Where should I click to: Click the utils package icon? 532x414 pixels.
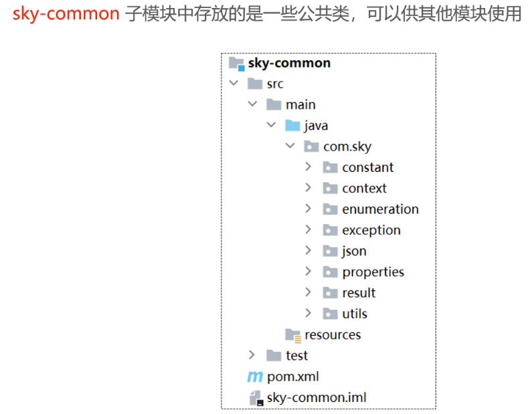point(330,314)
